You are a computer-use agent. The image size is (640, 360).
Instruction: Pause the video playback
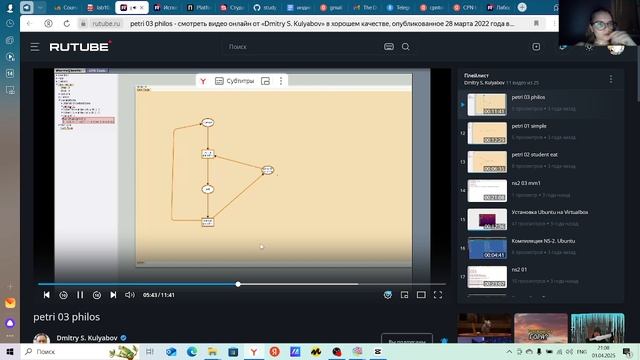click(x=80, y=295)
